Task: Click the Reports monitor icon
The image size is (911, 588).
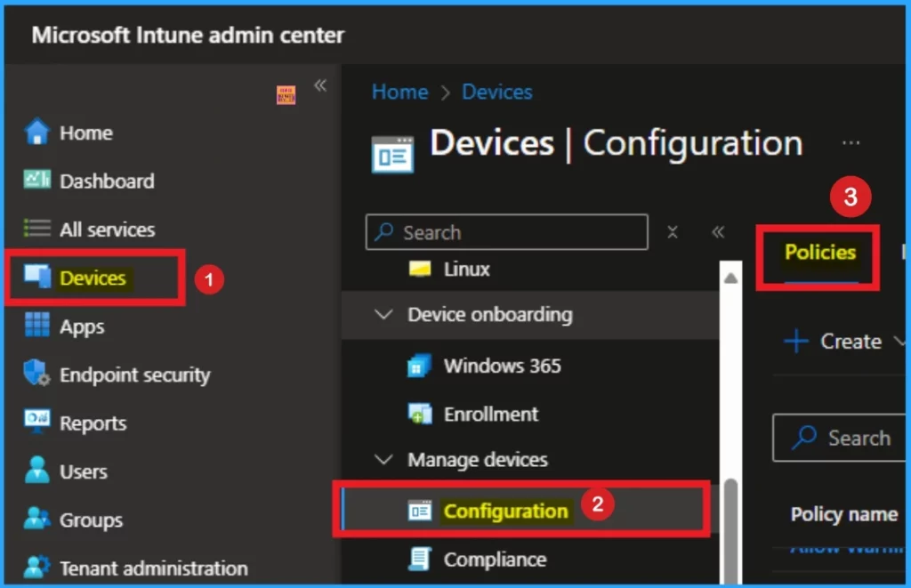Action: tap(37, 422)
